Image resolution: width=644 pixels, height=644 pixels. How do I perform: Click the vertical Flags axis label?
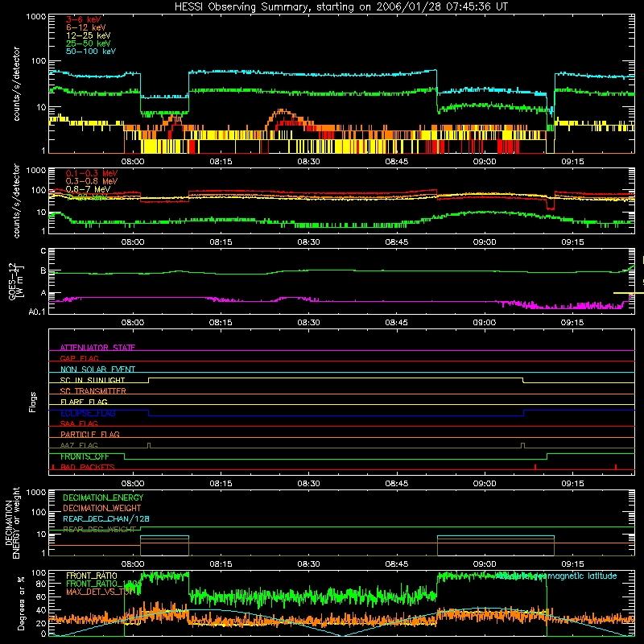pos(32,402)
